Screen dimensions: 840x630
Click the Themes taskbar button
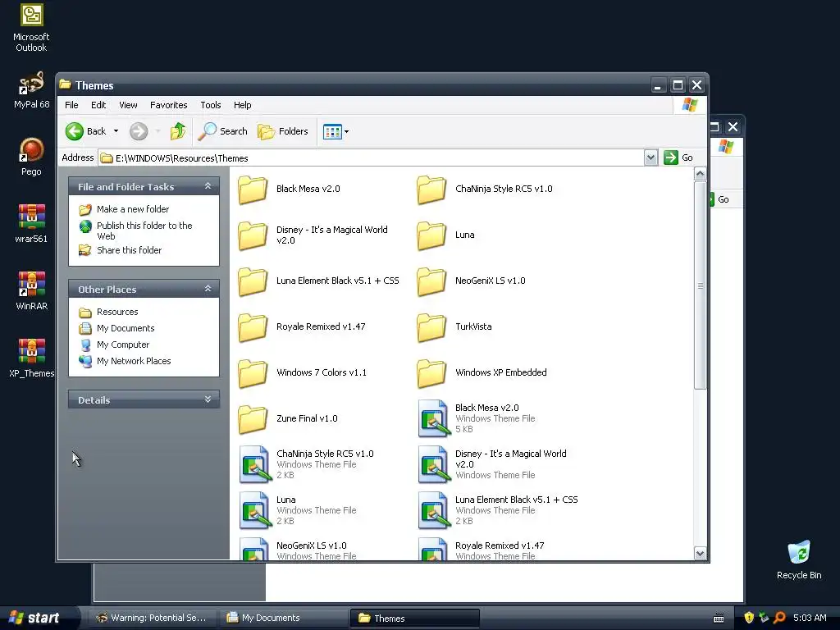coord(414,618)
